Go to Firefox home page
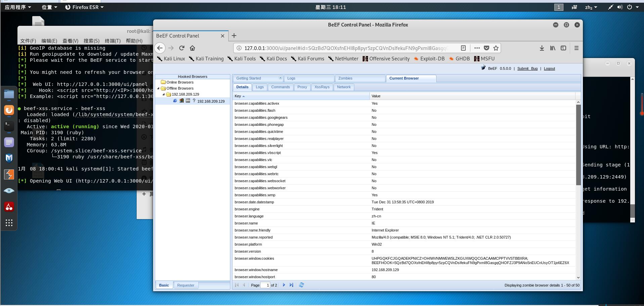 point(192,48)
